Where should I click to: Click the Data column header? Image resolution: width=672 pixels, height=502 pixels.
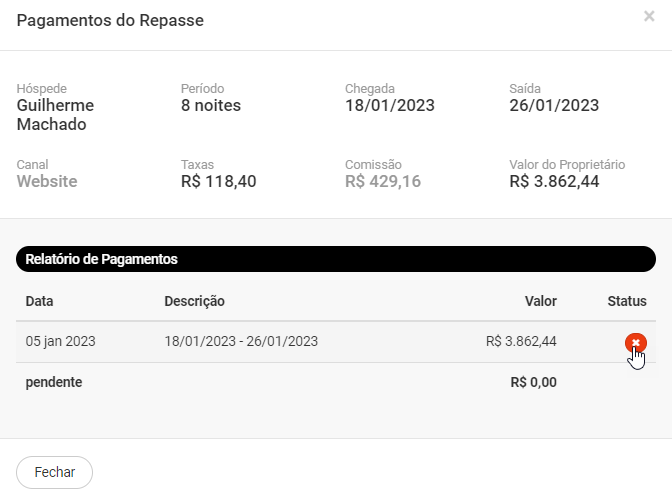coord(39,301)
